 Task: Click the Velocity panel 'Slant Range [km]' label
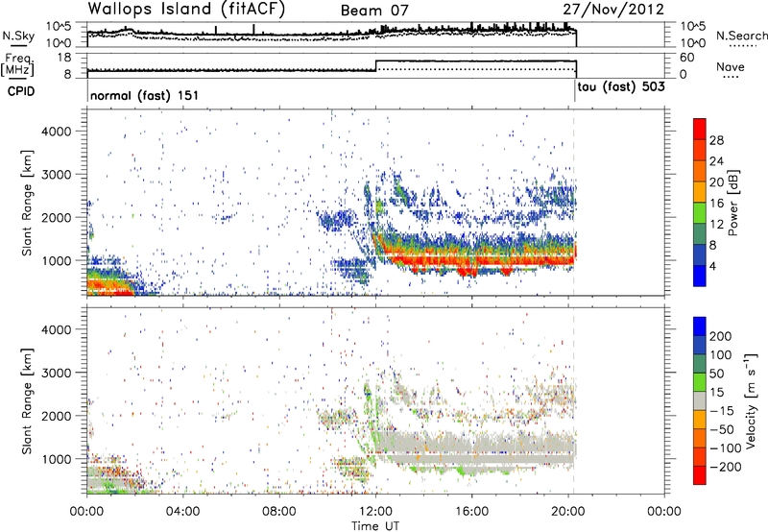(27, 400)
